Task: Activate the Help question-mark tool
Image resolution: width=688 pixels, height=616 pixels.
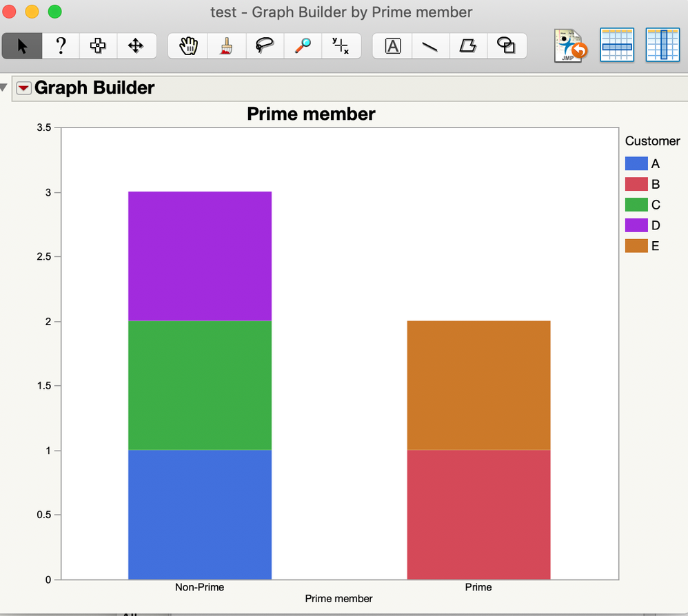Action: 61,45
